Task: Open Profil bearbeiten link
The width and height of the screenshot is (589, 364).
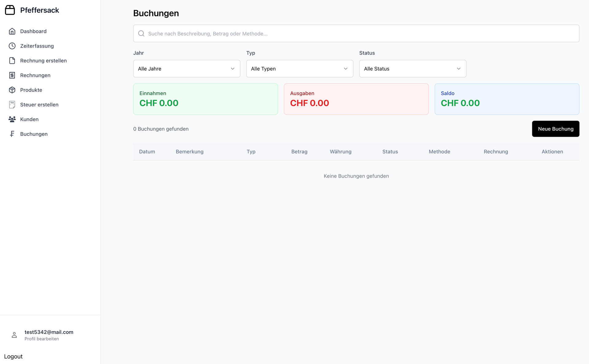Action: pyautogui.click(x=42, y=339)
